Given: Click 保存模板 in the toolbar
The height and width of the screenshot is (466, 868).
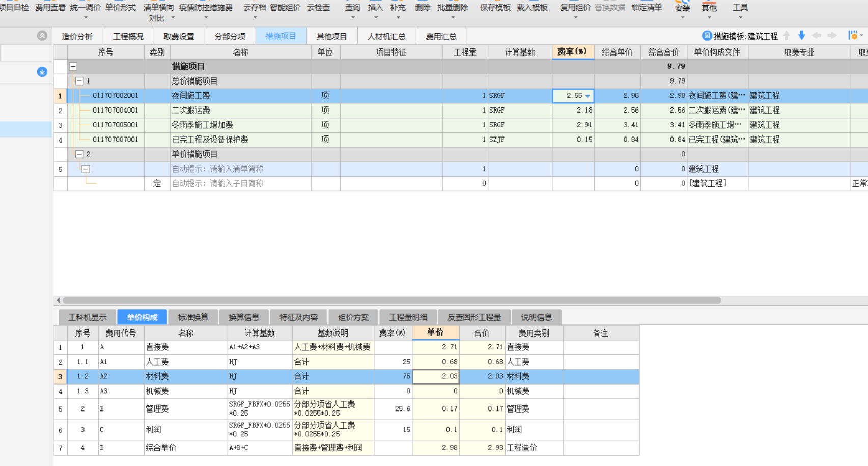Looking at the screenshot, I should point(495,8).
